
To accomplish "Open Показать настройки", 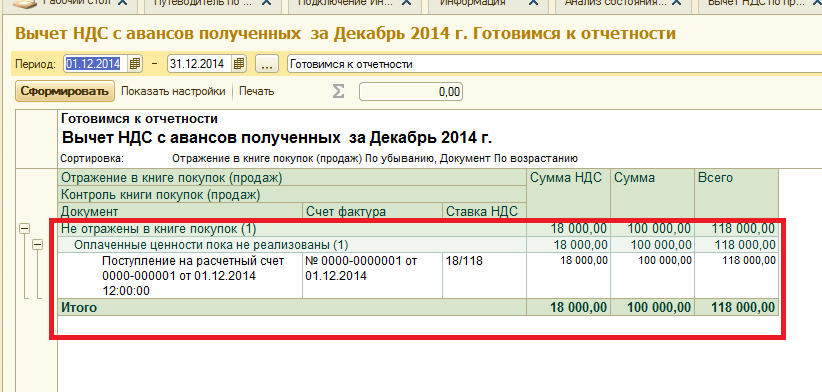I will tap(173, 91).
